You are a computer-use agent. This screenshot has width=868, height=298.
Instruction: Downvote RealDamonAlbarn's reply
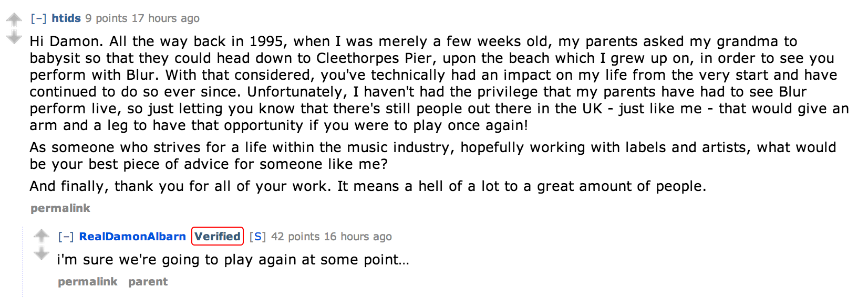click(x=42, y=254)
